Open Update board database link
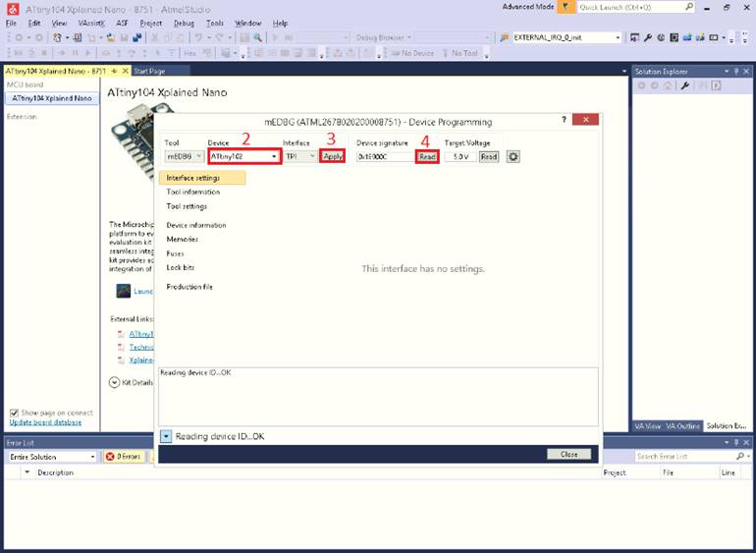The image size is (756, 553). (45, 421)
